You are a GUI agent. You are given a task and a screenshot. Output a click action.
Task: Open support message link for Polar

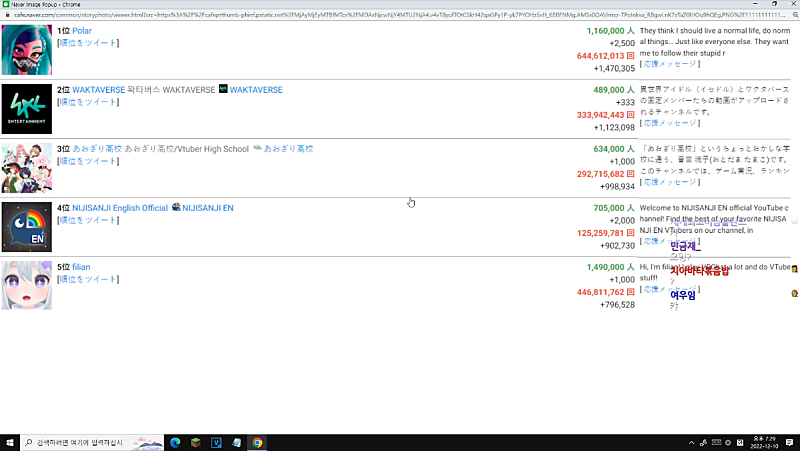[x=669, y=64]
